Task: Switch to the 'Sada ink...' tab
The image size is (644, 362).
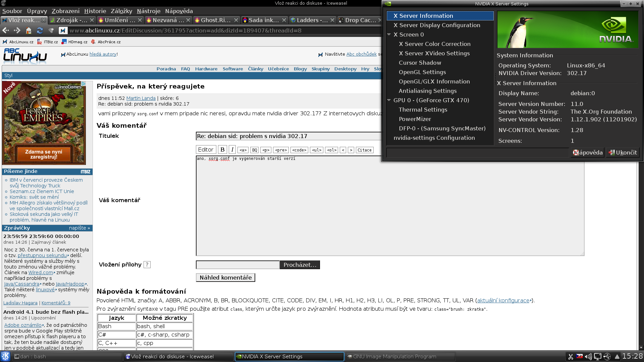Action: (x=264, y=20)
